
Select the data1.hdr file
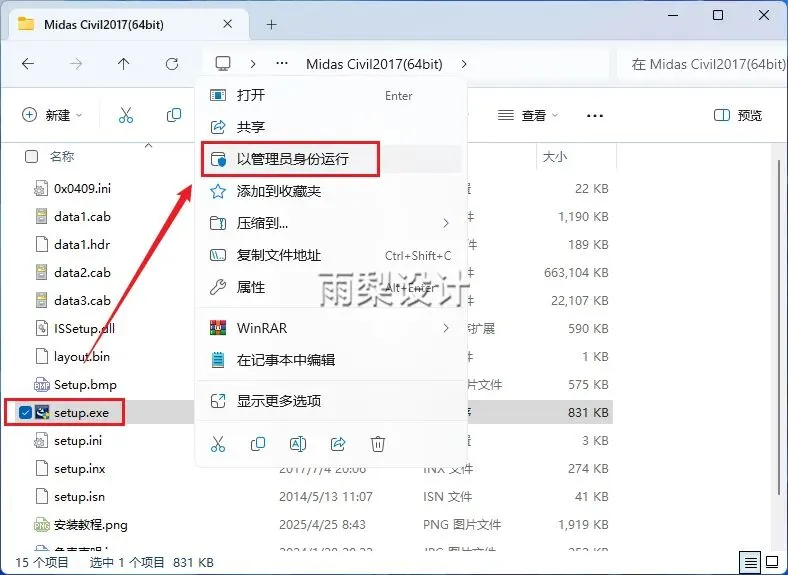pos(82,245)
